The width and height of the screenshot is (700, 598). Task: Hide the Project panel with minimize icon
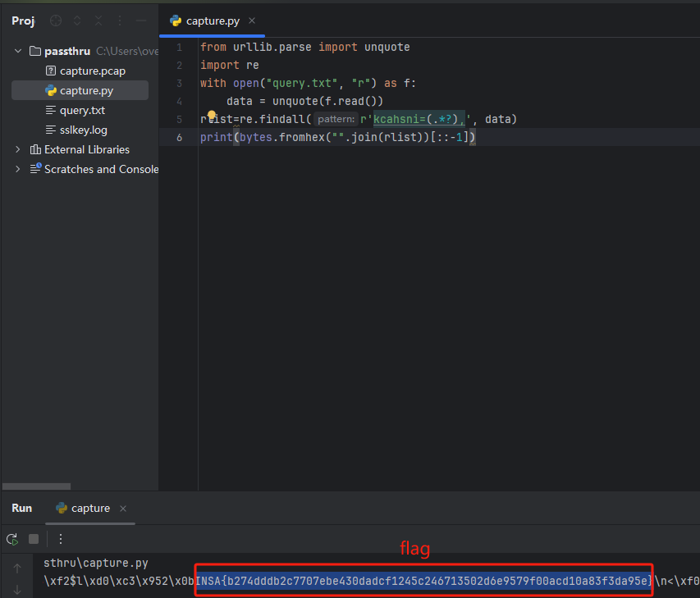coord(141,21)
